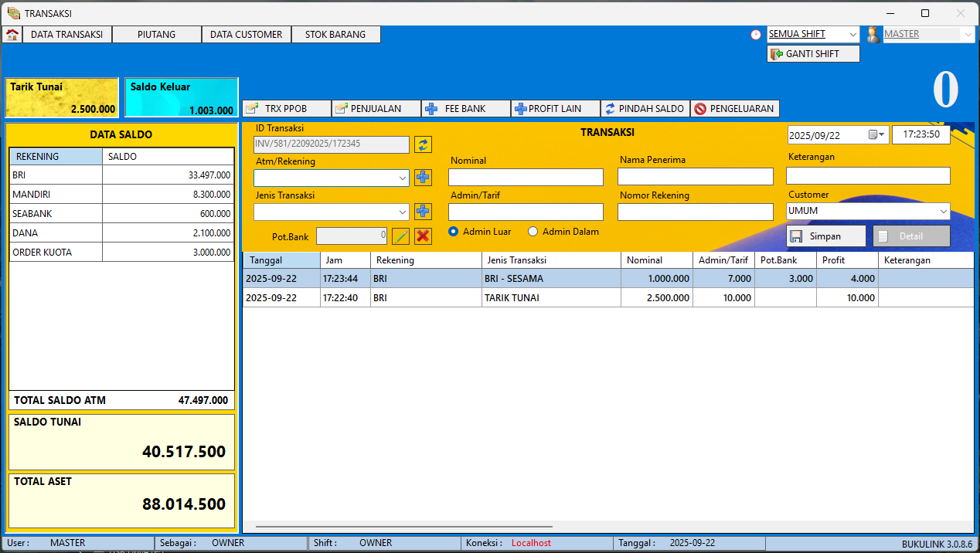Select the Admin Luar radio button
Viewport: 980px width, 553px height.
pyautogui.click(x=454, y=232)
